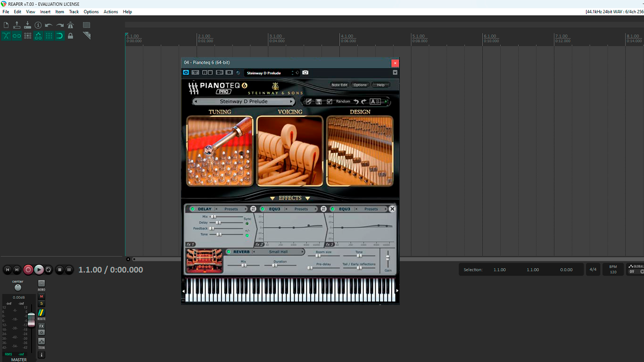Open the Tuning panel image
The width and height of the screenshot is (644, 362).
pyautogui.click(x=220, y=151)
